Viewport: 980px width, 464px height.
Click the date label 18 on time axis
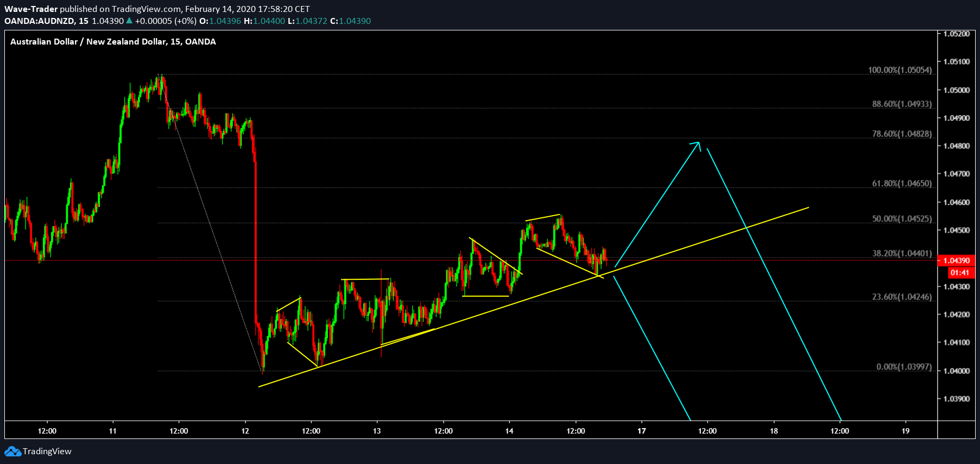[774, 431]
